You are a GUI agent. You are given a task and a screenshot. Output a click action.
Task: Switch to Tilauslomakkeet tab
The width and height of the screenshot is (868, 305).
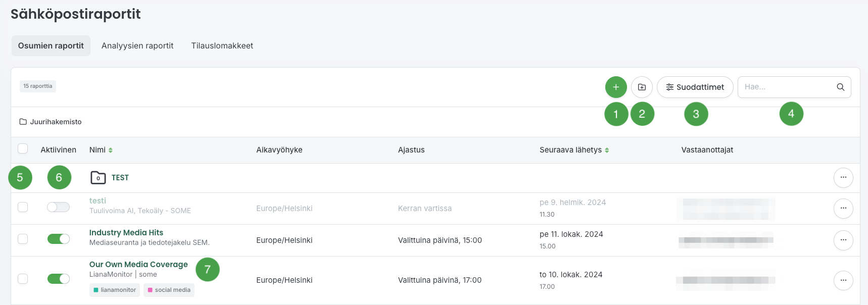(x=222, y=46)
